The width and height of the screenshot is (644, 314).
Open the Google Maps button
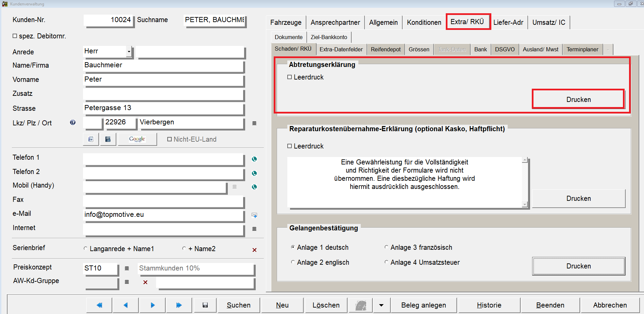pyautogui.click(x=137, y=139)
